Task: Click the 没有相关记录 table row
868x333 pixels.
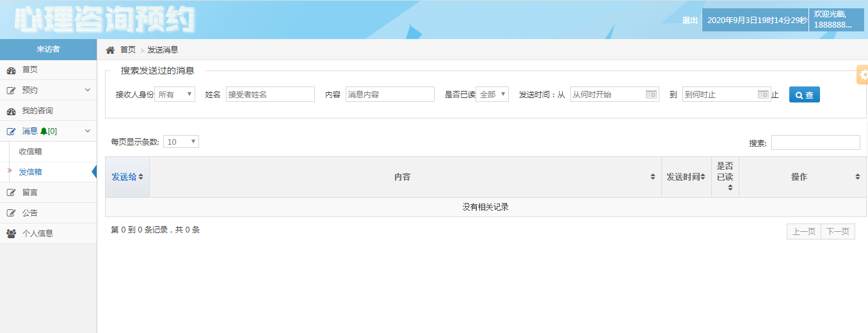Action: 486,207
